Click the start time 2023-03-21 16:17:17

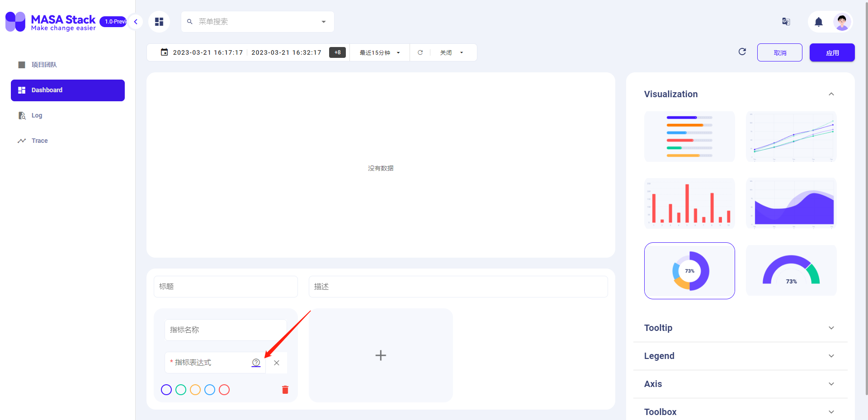[208, 52]
